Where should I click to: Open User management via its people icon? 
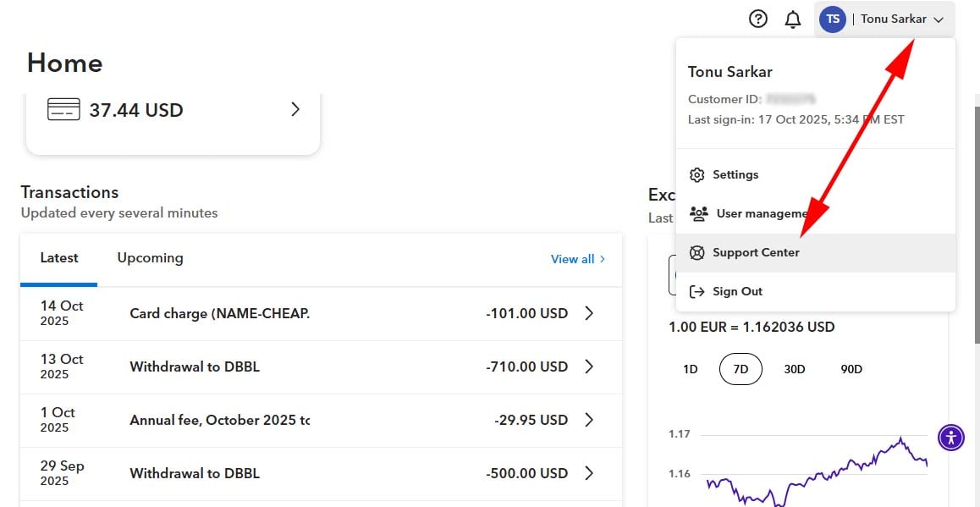pyautogui.click(x=698, y=213)
